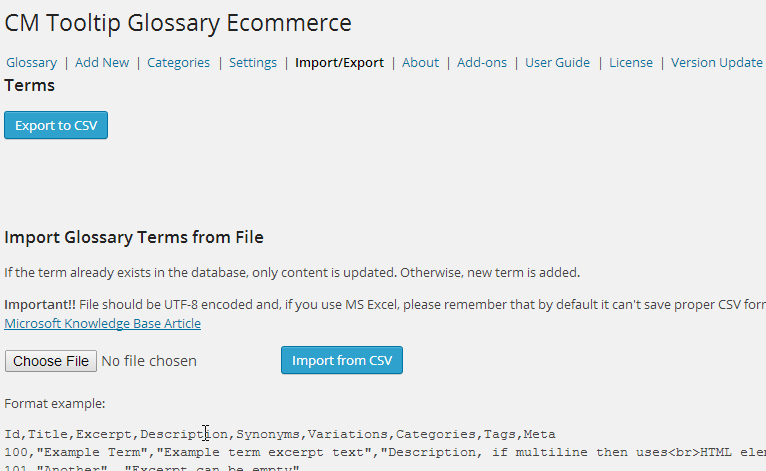Screen dimensions: 766x471
Task: Open the Version Update tab
Action: [717, 63]
